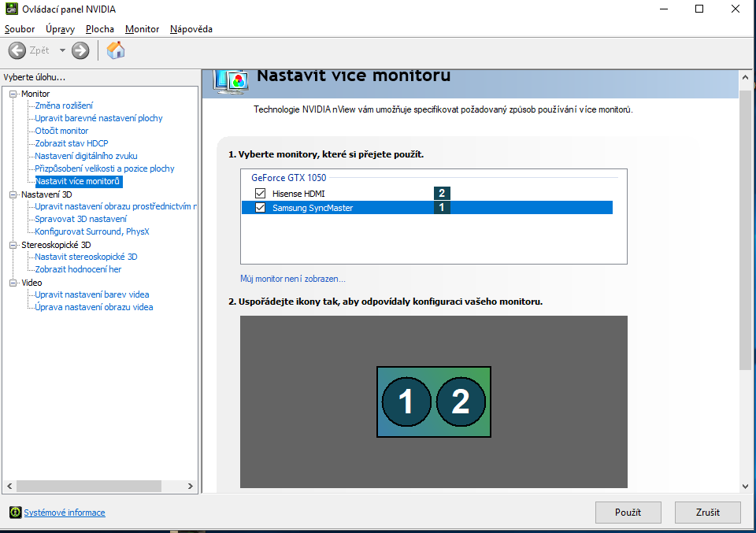Click the Stereoskopické 3D category label
The width and height of the screenshot is (756, 533).
pos(56,244)
